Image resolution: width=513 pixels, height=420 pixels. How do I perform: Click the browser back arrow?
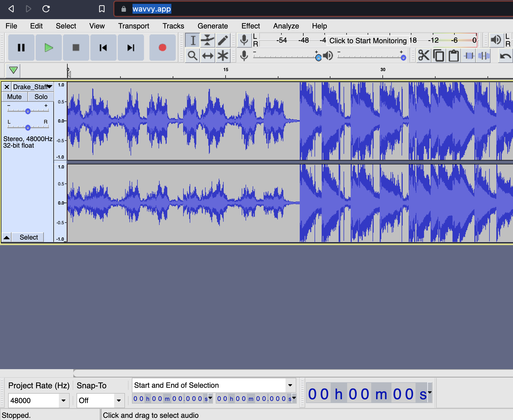tap(11, 9)
